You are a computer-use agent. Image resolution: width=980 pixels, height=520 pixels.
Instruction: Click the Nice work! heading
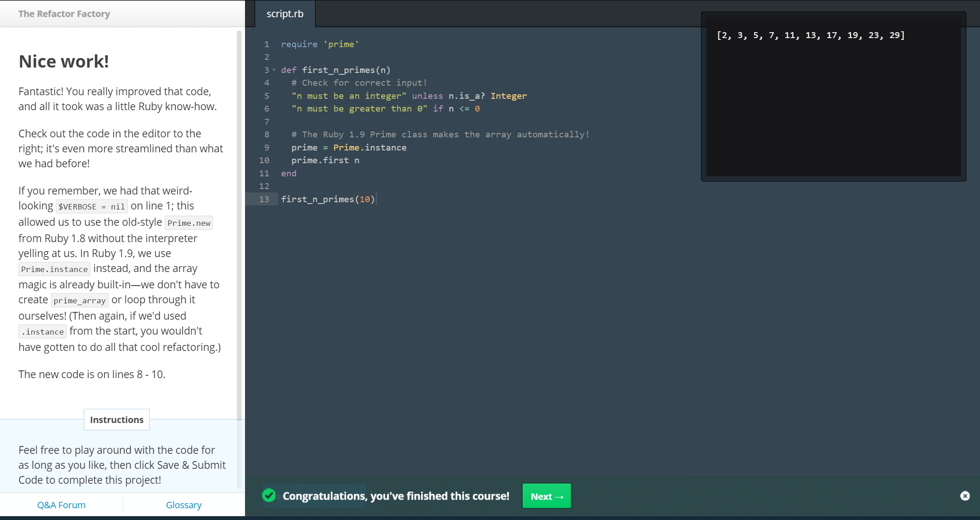click(x=64, y=61)
